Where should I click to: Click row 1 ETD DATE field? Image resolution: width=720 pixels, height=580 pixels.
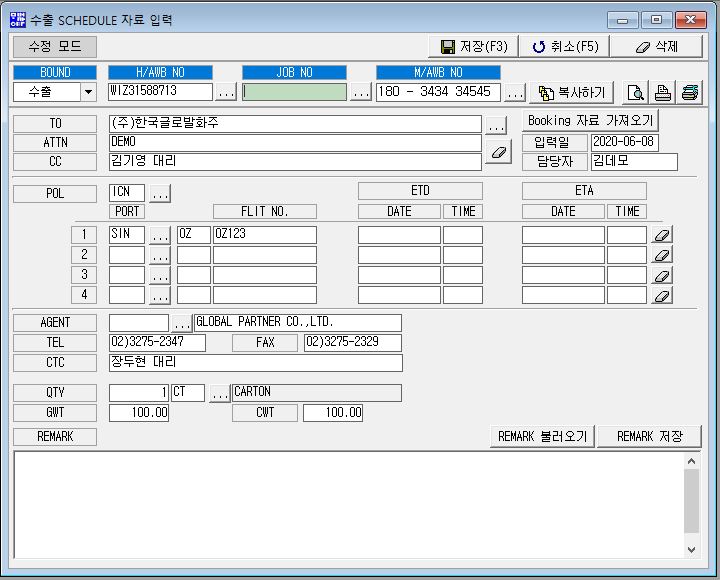(x=399, y=235)
